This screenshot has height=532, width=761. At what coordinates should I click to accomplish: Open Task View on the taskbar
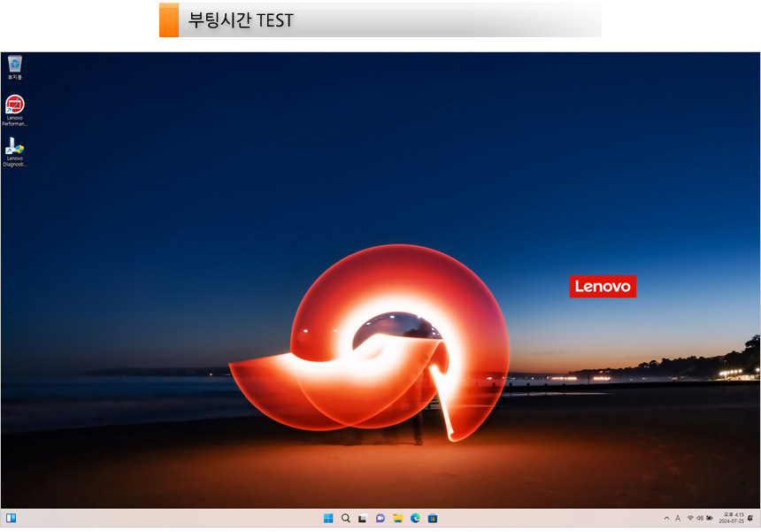(x=363, y=519)
